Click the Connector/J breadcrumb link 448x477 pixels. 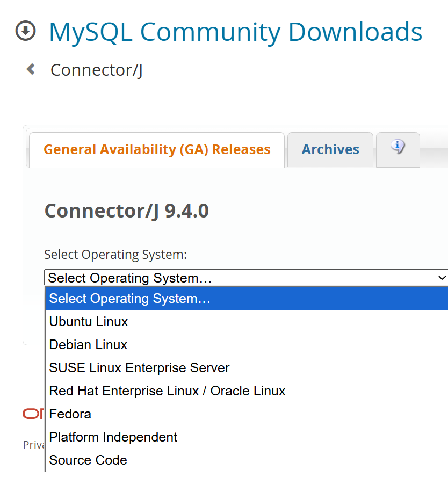pos(96,69)
